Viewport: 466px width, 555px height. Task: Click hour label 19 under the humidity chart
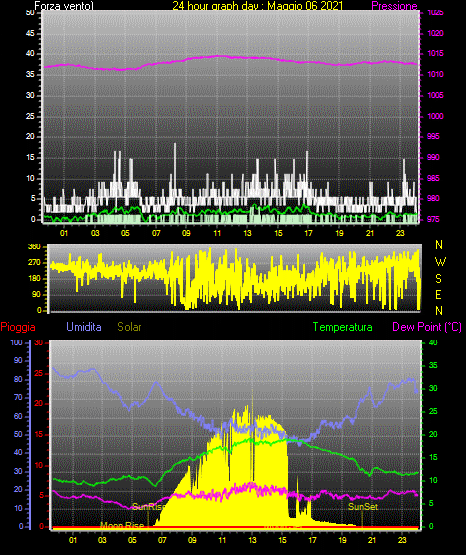tap(342, 540)
